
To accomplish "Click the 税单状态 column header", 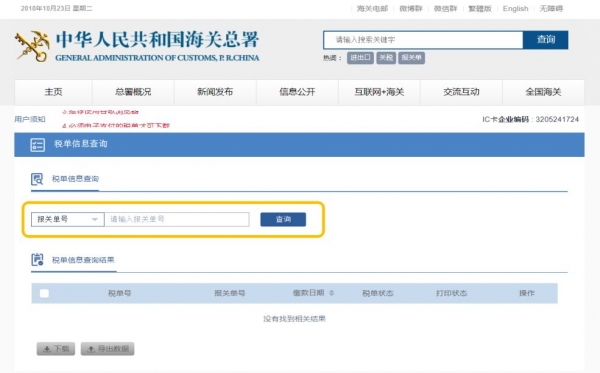I will (378, 293).
